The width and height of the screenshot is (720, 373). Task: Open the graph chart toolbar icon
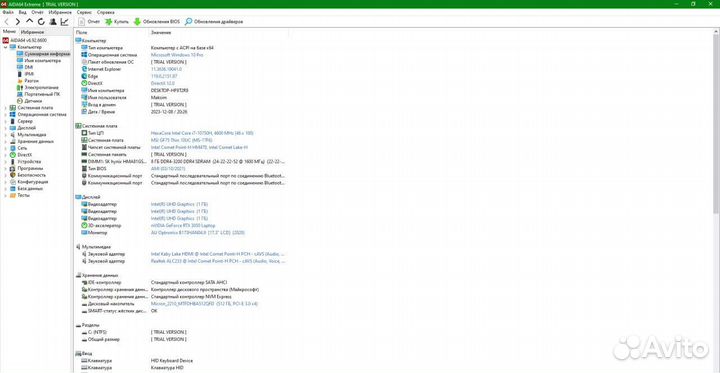click(64, 22)
